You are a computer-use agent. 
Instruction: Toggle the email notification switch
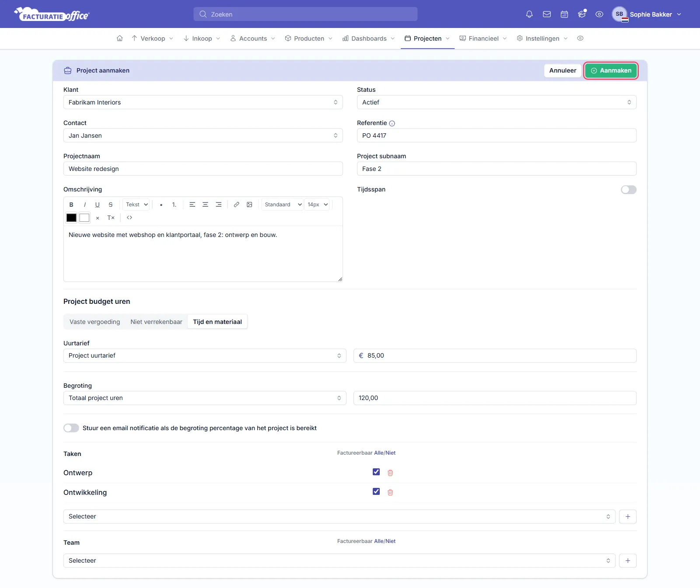[x=71, y=428]
